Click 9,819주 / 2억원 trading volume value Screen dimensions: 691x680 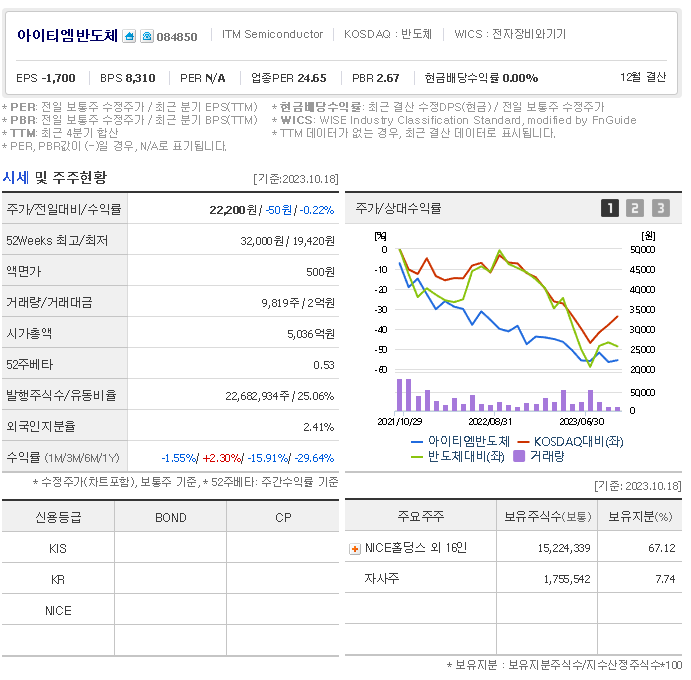point(298,303)
